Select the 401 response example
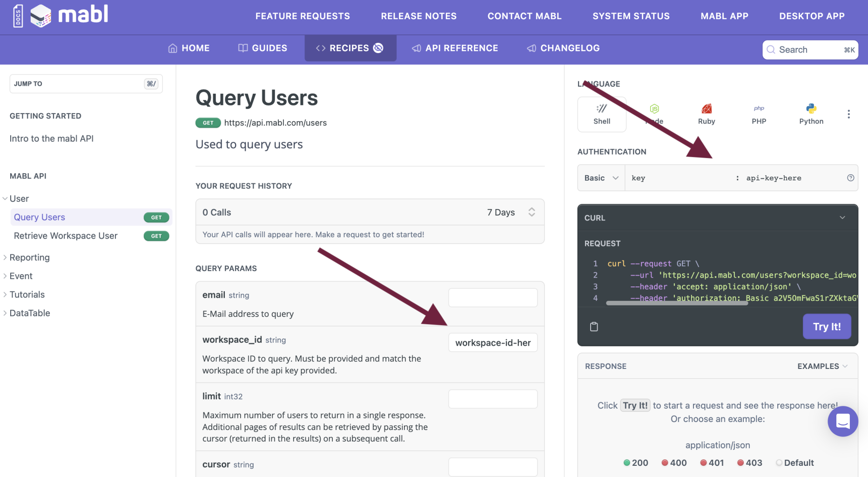The image size is (868, 477). pos(712,463)
